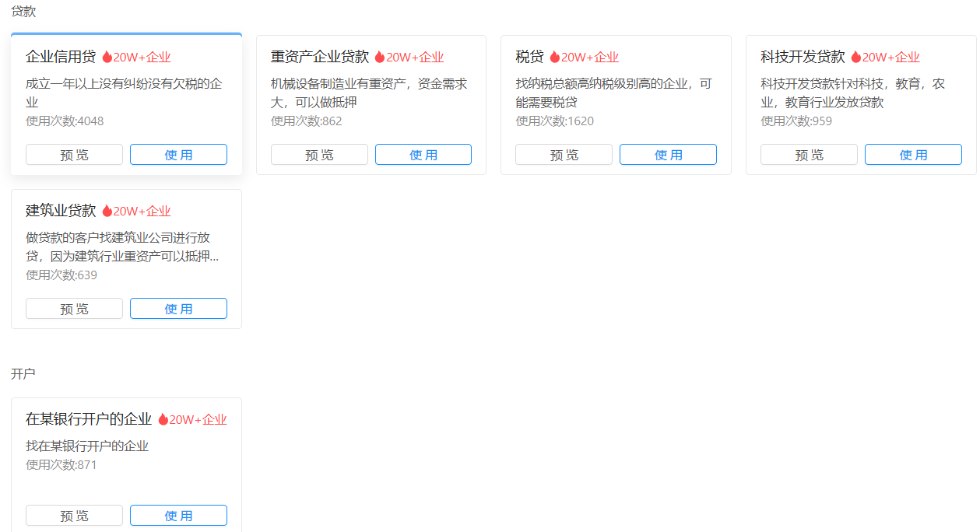980x532 pixels.
Task: Click the 20W+企业 tag on 科技开发贷款
Action: pos(891,57)
